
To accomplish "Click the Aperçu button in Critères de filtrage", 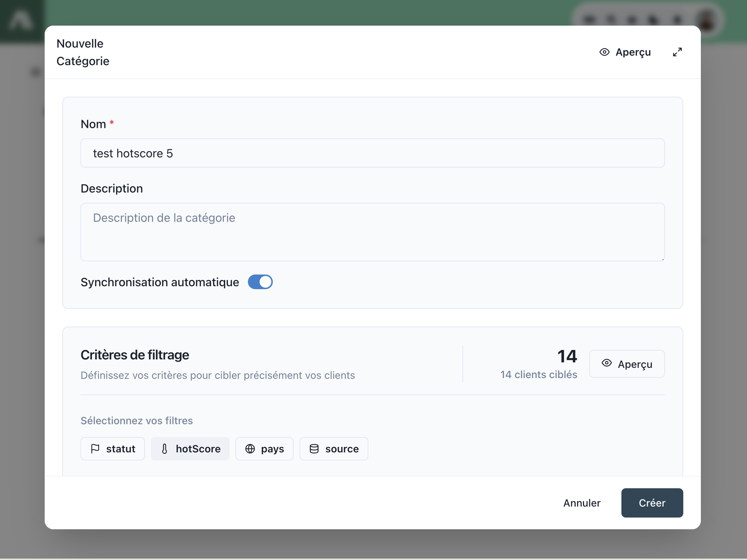I will pos(627,364).
